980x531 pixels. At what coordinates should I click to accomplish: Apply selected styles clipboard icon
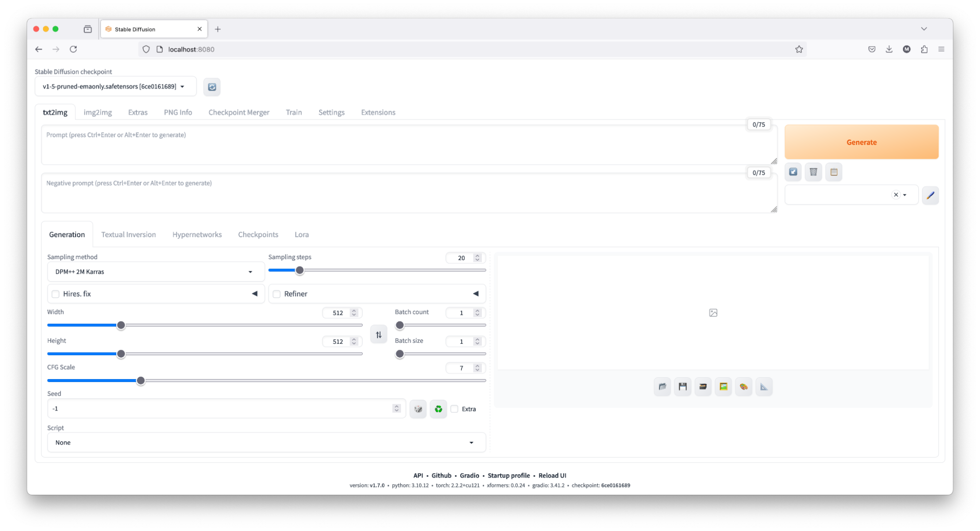tap(834, 172)
